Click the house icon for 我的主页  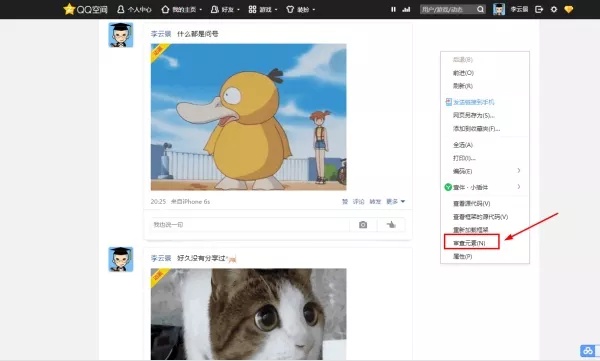(165, 9)
